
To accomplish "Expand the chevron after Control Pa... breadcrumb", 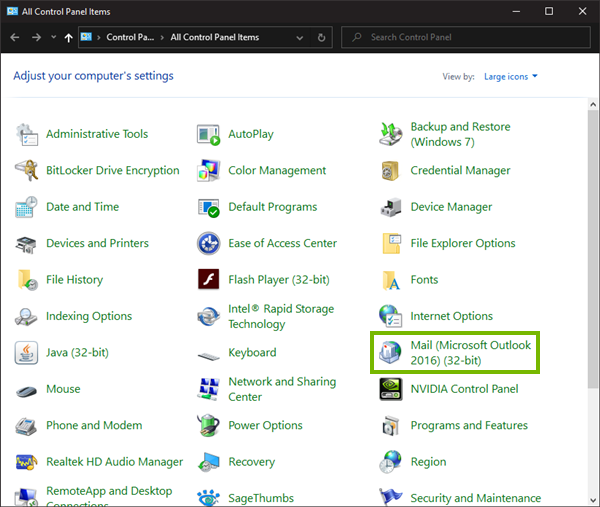I will pyautogui.click(x=162, y=37).
